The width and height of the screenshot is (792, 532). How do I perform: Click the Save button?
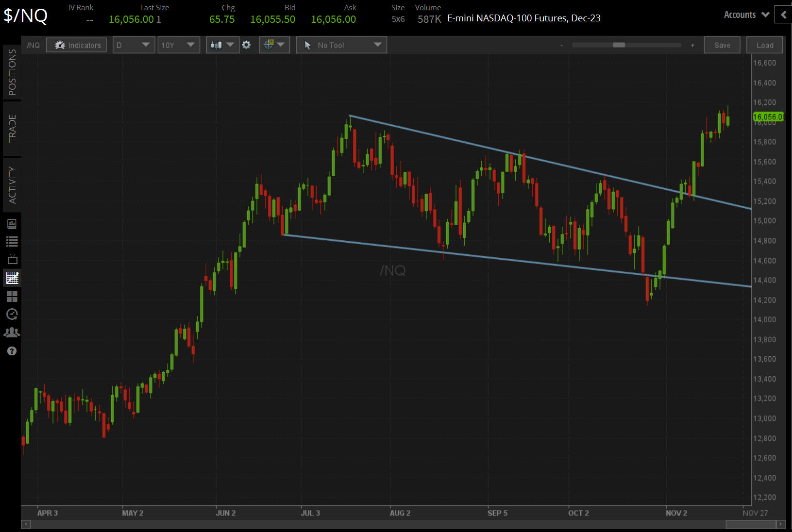(x=722, y=45)
